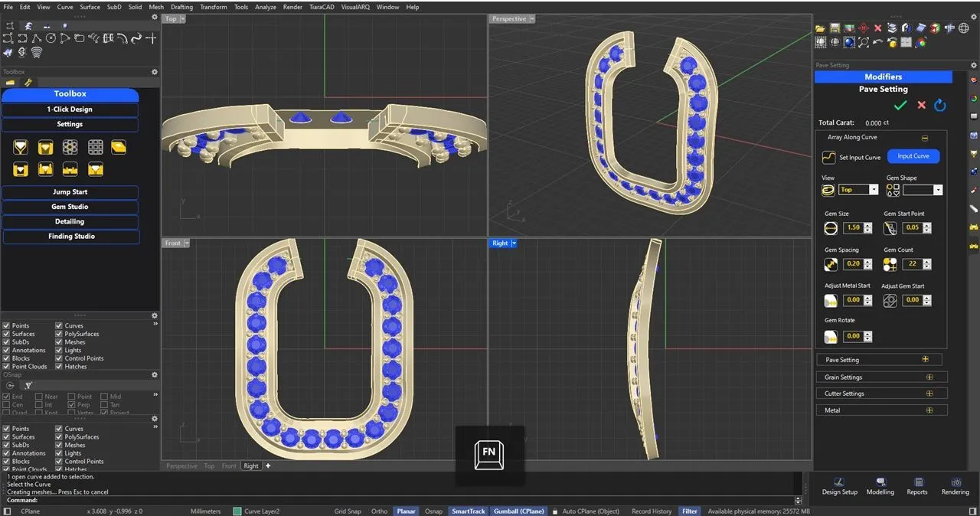
Task: Open the Gem Studio toolbox section
Action: [x=70, y=207]
